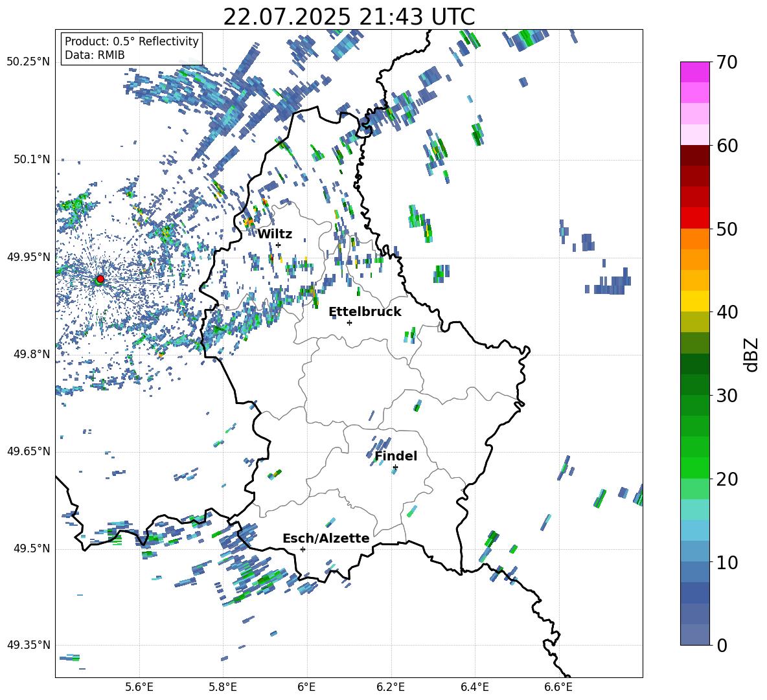Click the red radar site marker
This screenshot has height=700, width=767.
(x=100, y=279)
